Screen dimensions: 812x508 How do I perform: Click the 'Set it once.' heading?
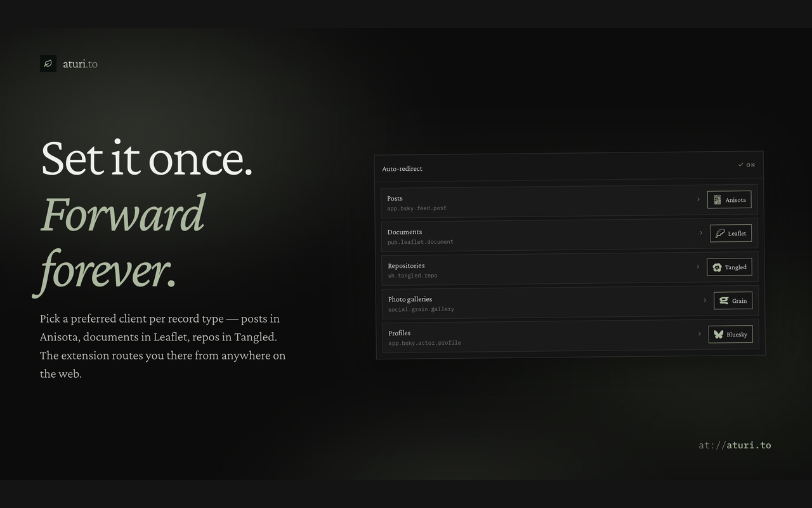(x=147, y=157)
